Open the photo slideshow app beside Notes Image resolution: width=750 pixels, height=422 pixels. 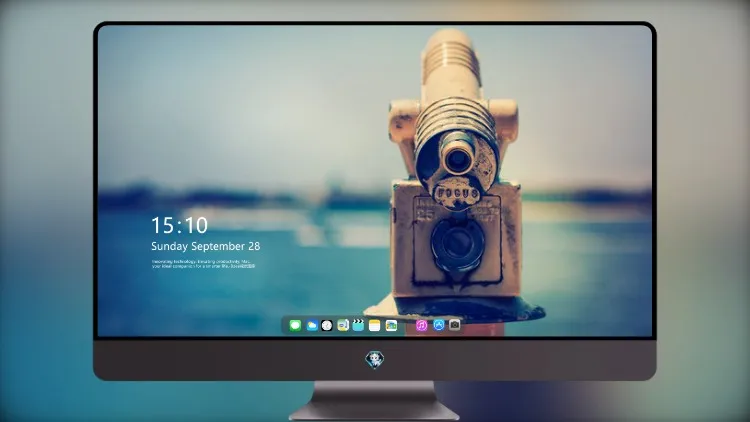click(x=391, y=325)
